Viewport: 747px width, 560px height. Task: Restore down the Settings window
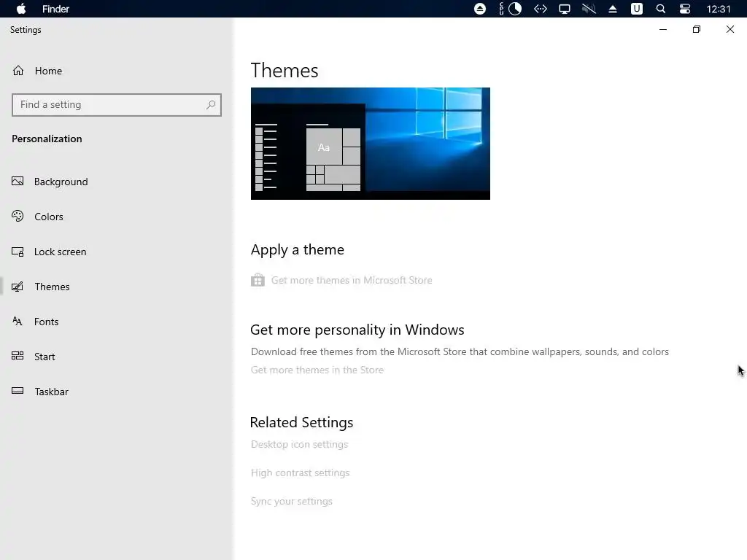(697, 29)
